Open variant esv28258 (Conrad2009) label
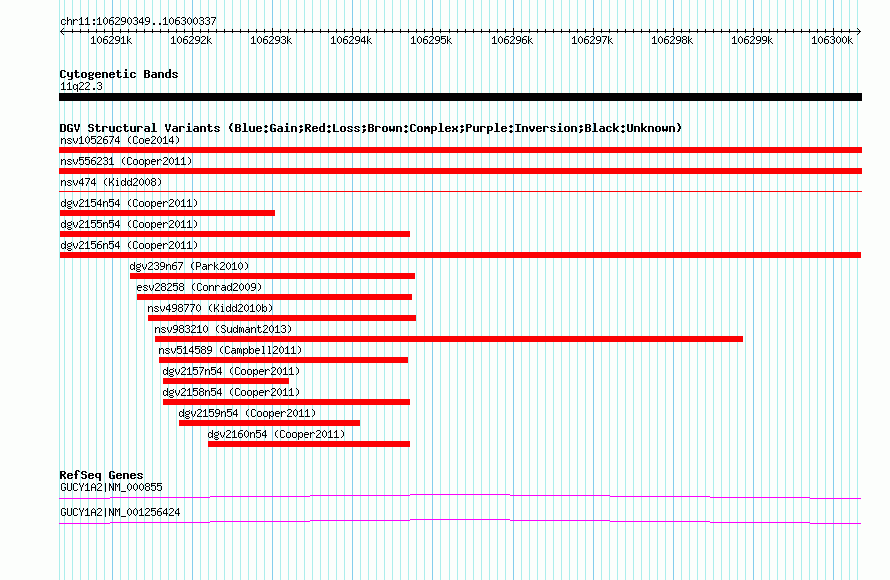This screenshot has width=890, height=580. click(x=199, y=287)
